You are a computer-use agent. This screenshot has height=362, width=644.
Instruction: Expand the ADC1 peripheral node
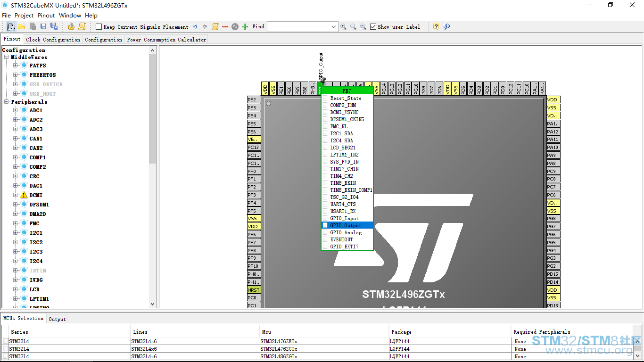pyautogui.click(x=16, y=110)
